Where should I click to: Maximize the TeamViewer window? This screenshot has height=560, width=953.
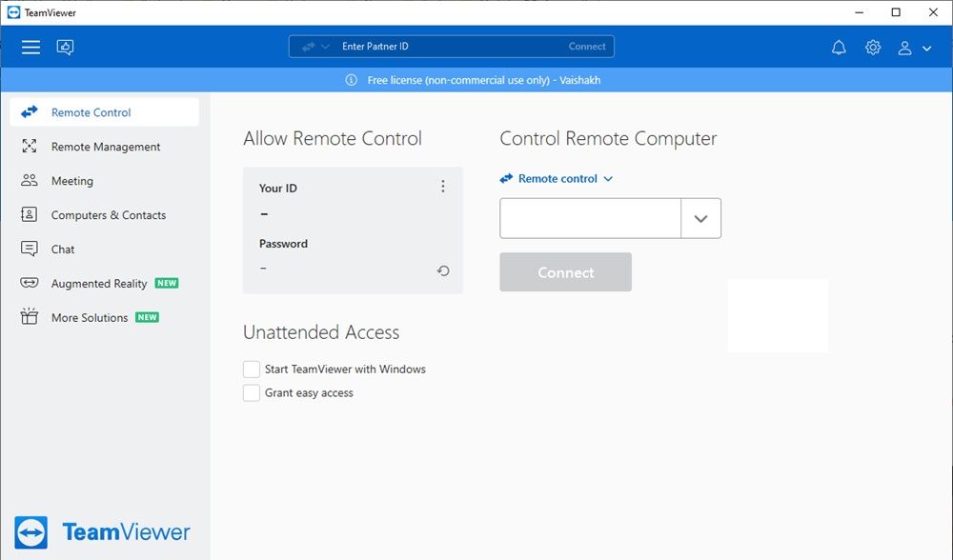click(896, 12)
